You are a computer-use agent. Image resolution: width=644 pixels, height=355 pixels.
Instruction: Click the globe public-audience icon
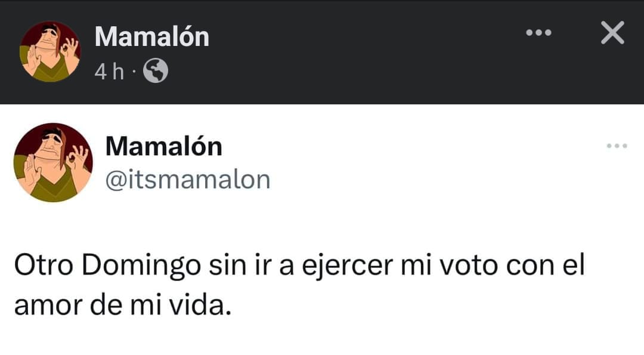[x=156, y=72]
